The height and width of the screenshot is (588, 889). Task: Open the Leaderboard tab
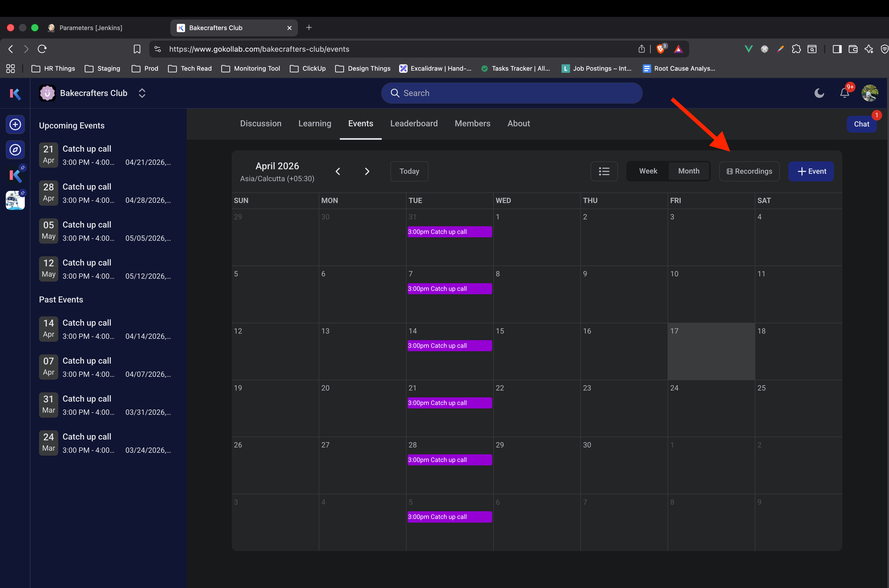(x=414, y=124)
